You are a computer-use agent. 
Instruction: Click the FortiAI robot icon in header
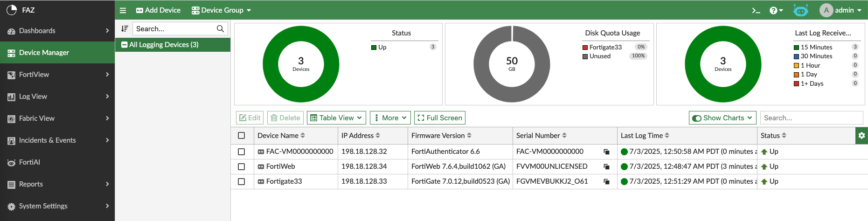[800, 10]
